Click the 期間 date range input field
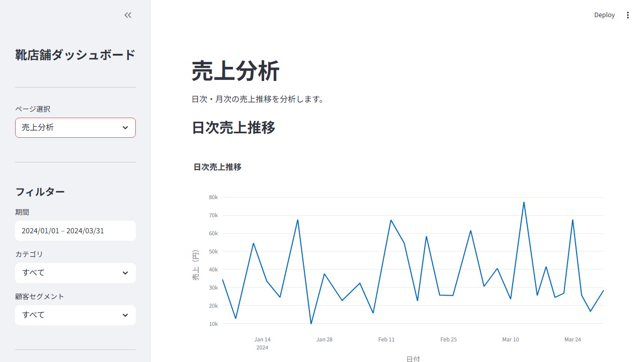 [75, 231]
